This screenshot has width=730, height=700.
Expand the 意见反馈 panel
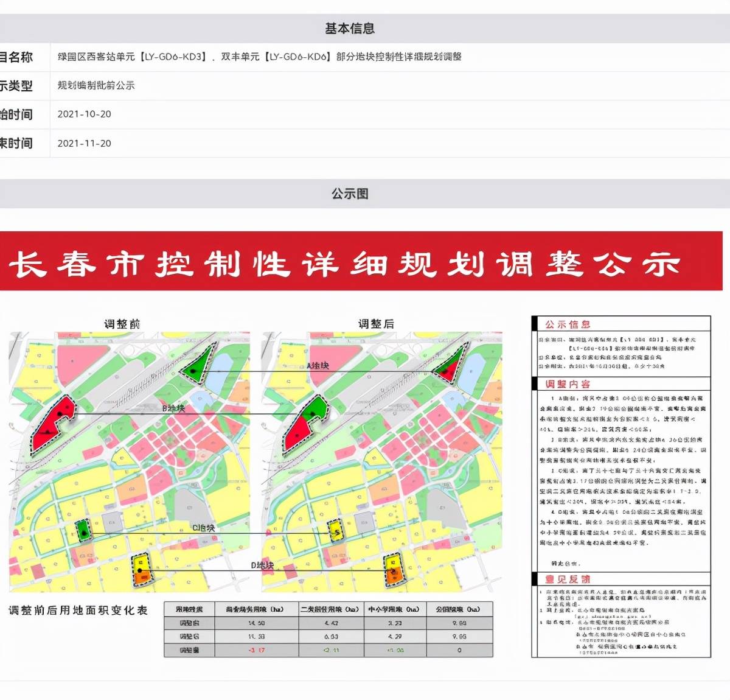569,579
